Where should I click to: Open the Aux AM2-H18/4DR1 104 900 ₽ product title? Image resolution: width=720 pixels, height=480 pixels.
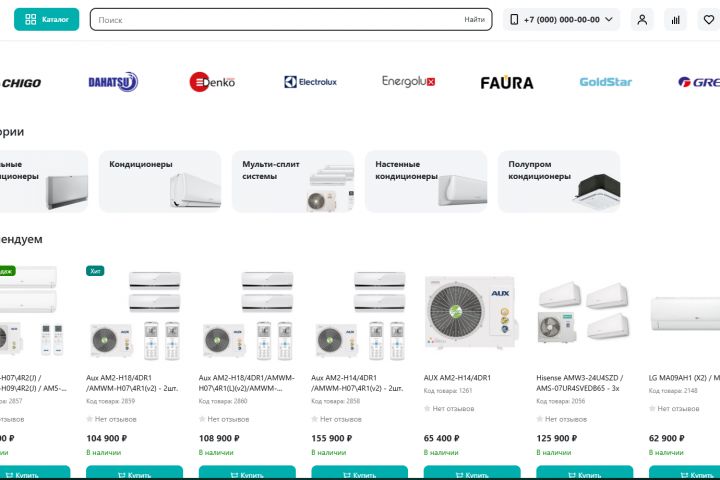(132, 383)
